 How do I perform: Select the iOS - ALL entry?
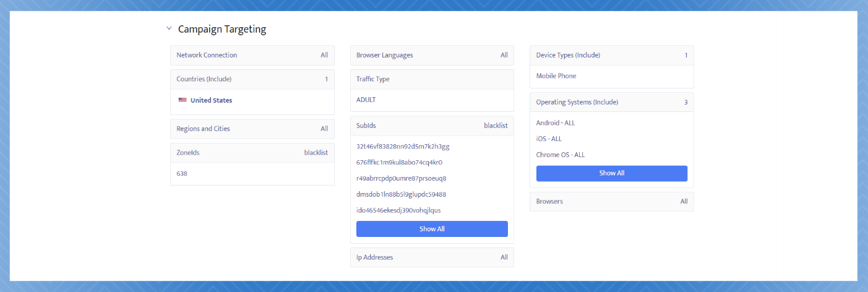549,139
